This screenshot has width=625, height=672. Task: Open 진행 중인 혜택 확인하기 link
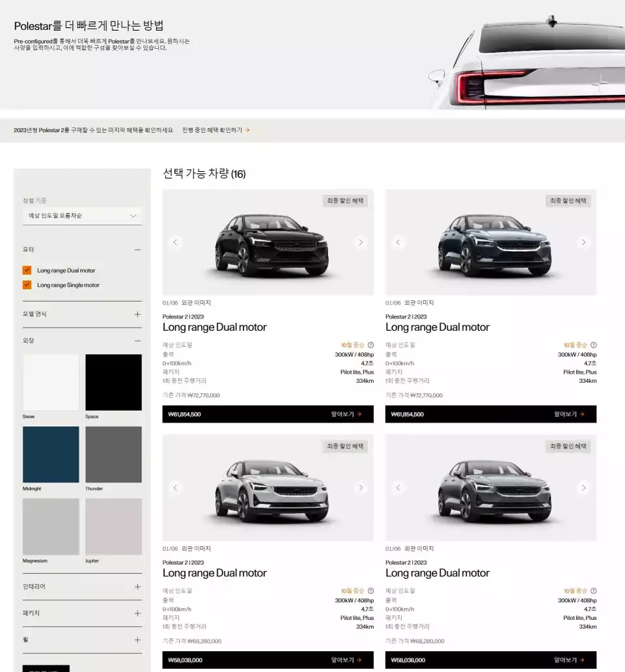pyautogui.click(x=216, y=130)
